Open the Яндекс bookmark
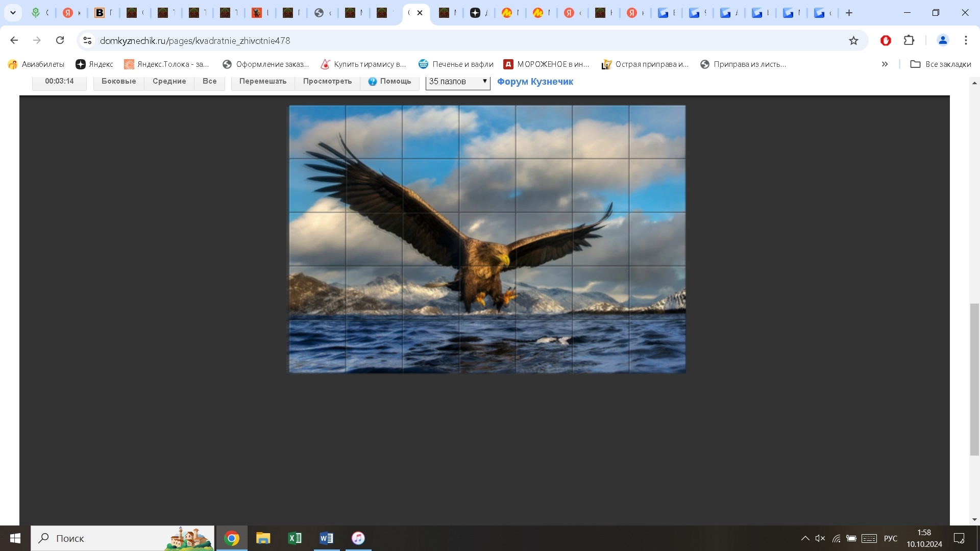The image size is (980, 551). [x=94, y=64]
